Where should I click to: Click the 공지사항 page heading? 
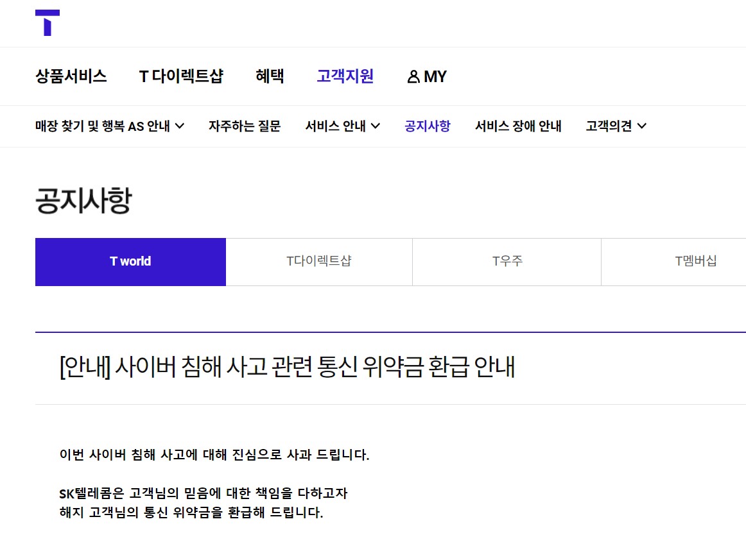[x=83, y=201]
